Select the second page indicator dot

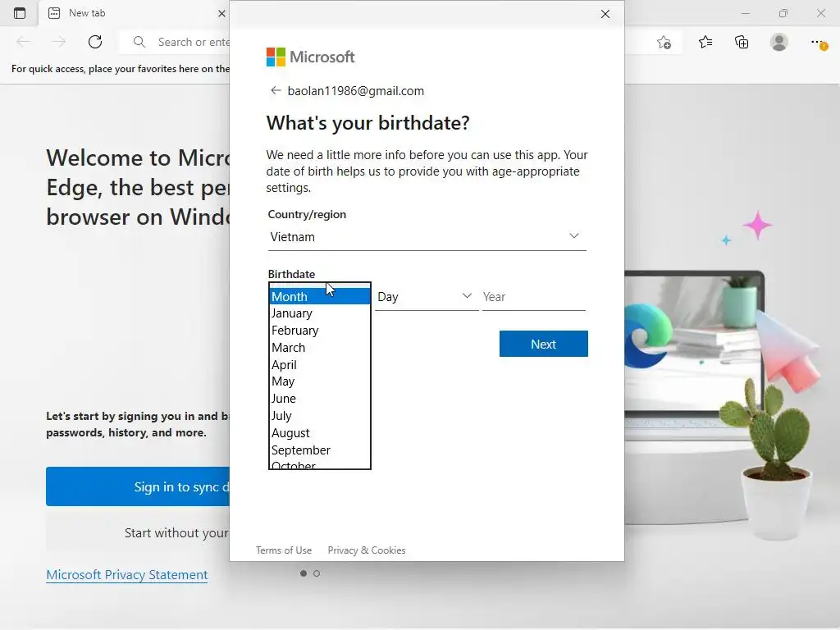click(317, 573)
